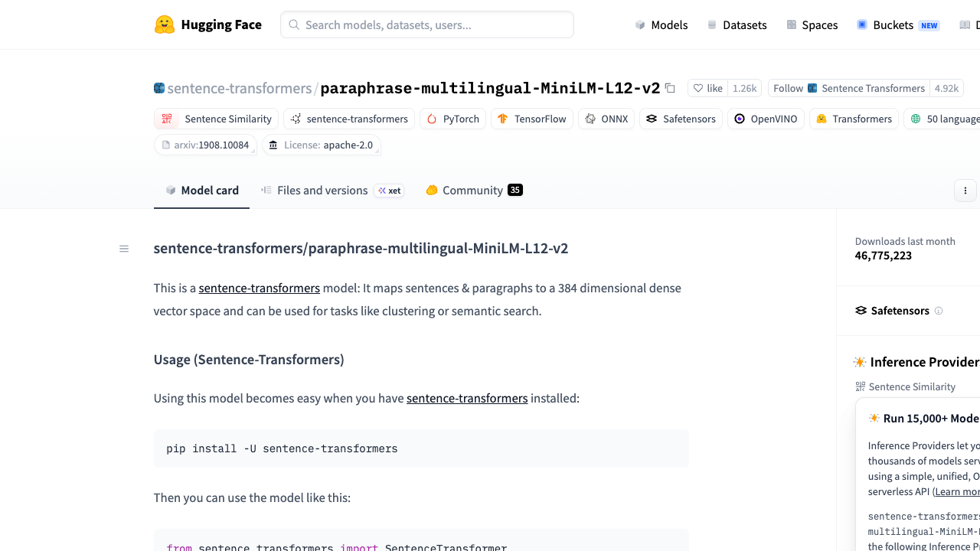Viewport: 980px width, 551px height.
Task: Click the PyTorch tag
Action: (x=453, y=119)
